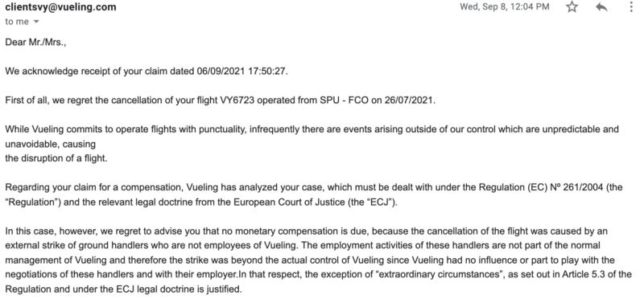
Task: Click the text "Regulation (EC) Nº 261/2004"
Action: (x=542, y=188)
